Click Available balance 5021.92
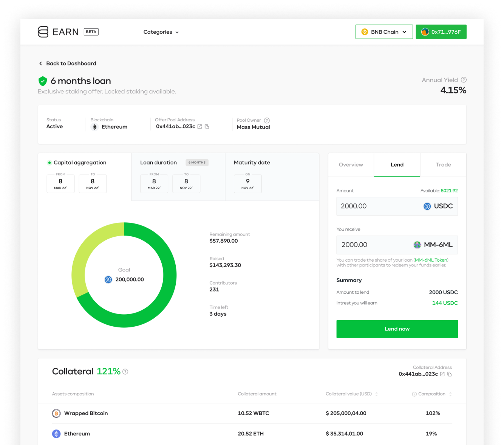The width and height of the screenshot is (504, 445). 449,191
